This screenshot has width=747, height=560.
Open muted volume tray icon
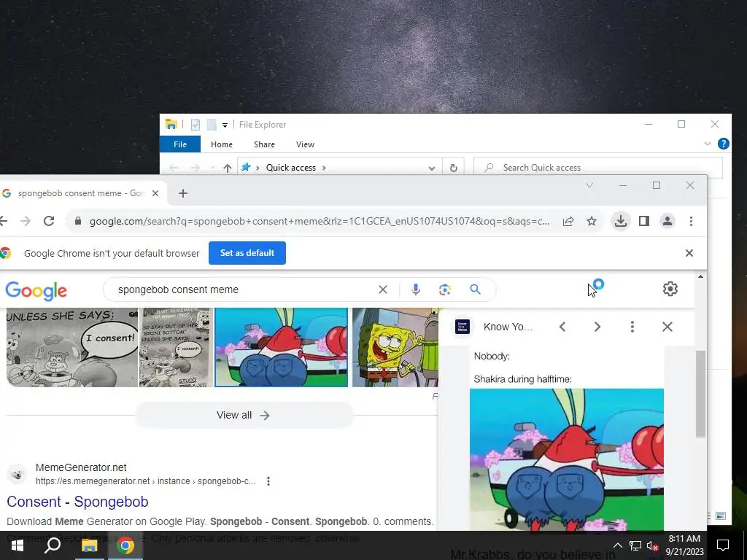coord(652,545)
